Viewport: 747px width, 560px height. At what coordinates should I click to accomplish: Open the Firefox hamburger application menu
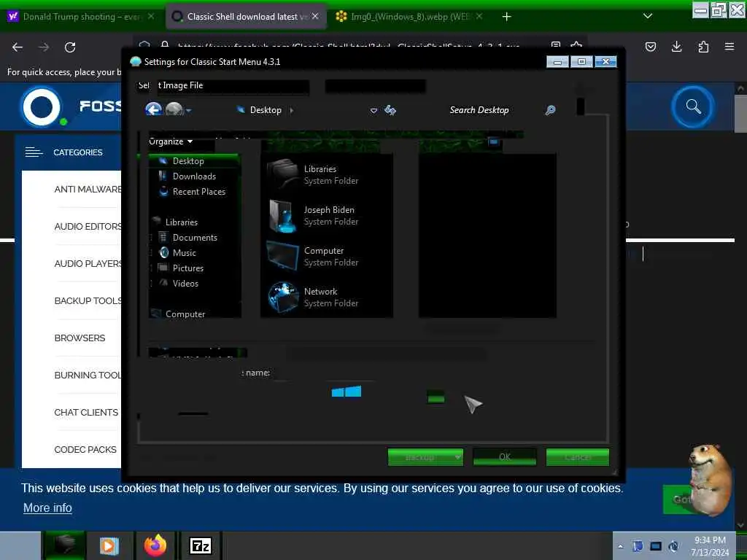coord(729,47)
